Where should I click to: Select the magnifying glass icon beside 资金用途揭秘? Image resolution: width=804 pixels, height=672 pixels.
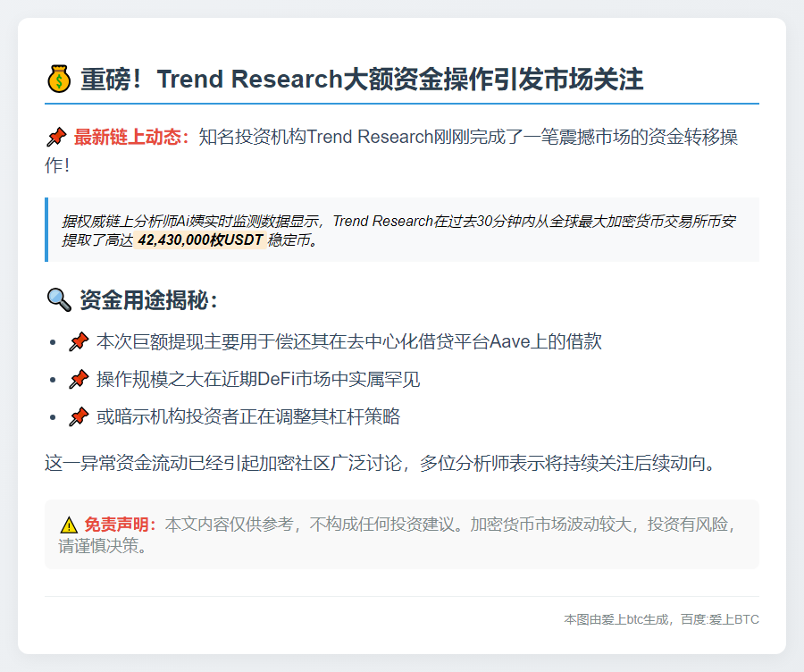[x=58, y=300]
